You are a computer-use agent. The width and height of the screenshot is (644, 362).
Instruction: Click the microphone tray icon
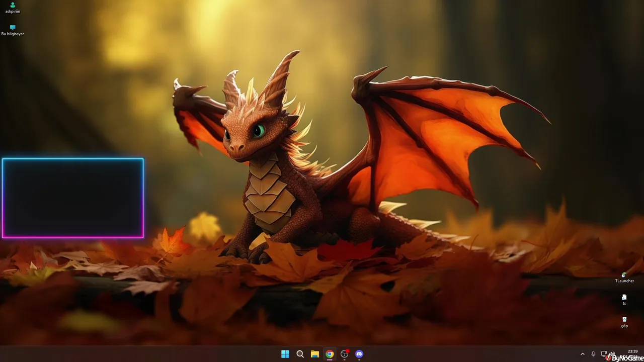(x=593, y=354)
